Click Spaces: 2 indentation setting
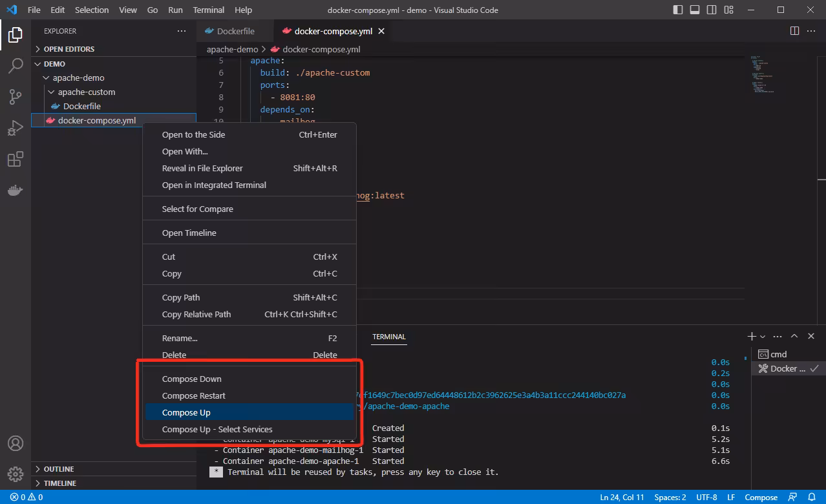Image resolution: width=826 pixels, height=504 pixels. point(670,498)
